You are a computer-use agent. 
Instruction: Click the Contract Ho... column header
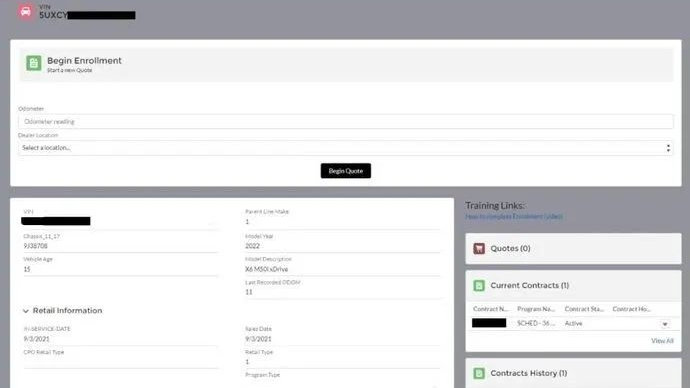631,309
